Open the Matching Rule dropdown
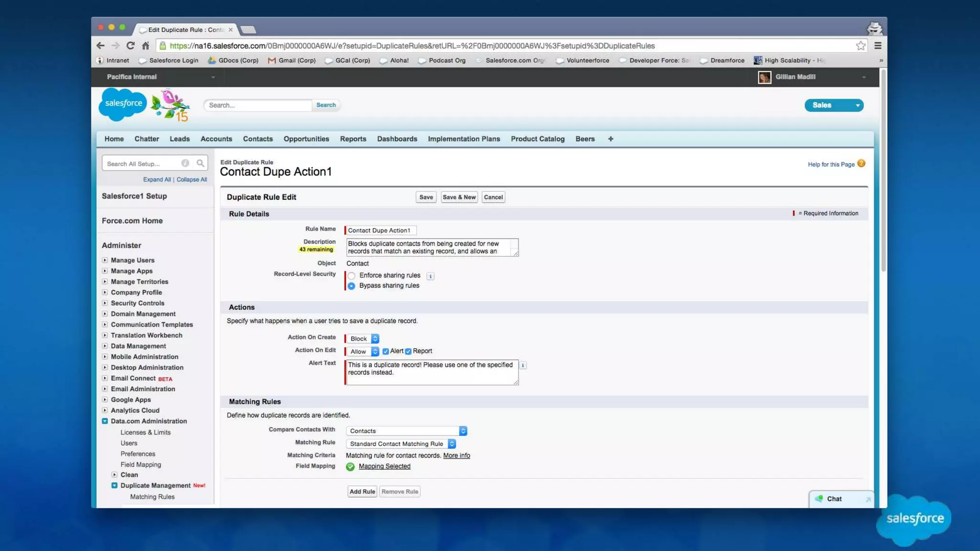Image resolution: width=980 pixels, height=551 pixels. point(401,444)
